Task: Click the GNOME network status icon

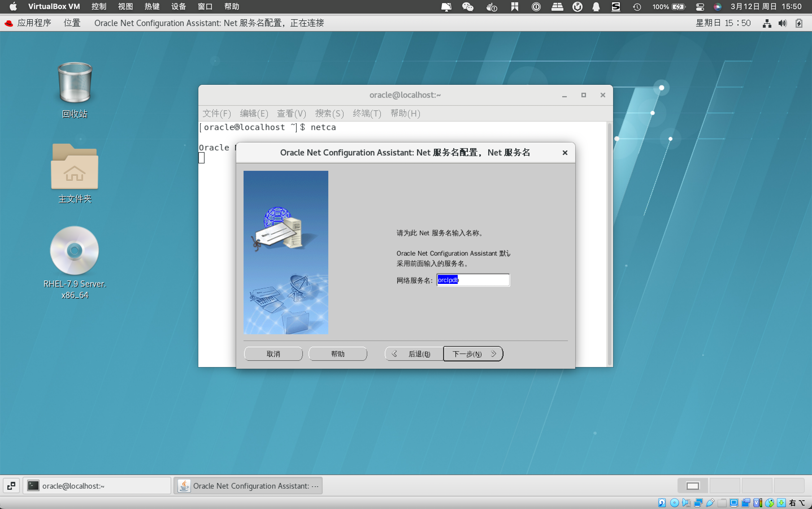Action: pyautogui.click(x=767, y=23)
